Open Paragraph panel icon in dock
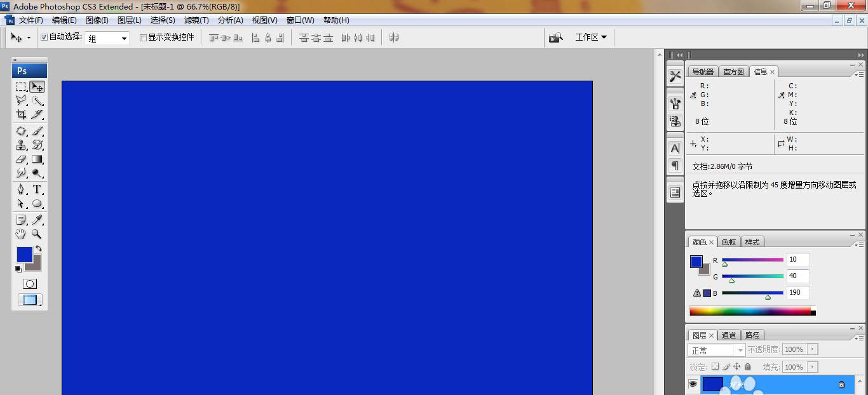868x395 pixels. pos(675,166)
